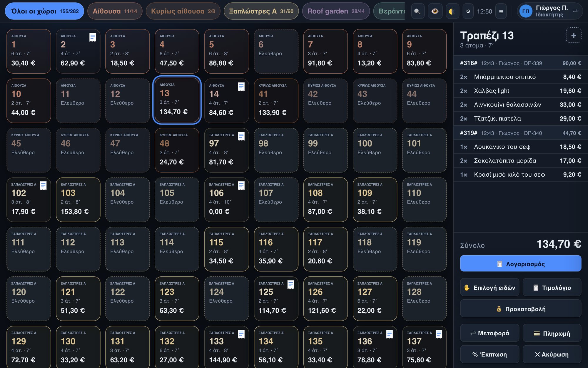
Task: Toggle the eye visibility icon in top bar
Action: [x=435, y=11]
